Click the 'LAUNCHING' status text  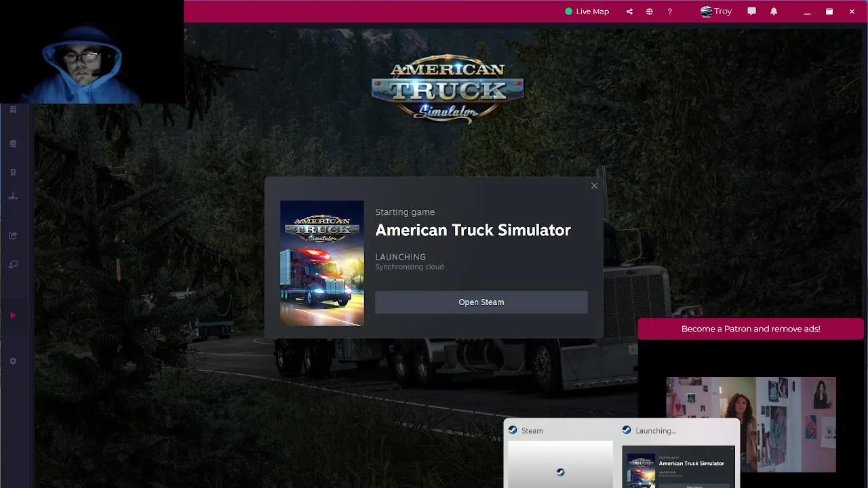[400, 257]
